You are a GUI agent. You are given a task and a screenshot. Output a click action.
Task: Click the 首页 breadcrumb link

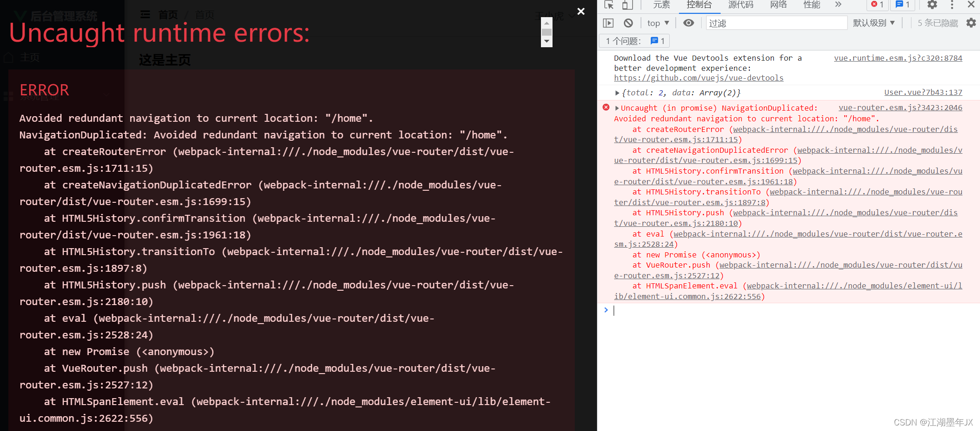coord(168,15)
